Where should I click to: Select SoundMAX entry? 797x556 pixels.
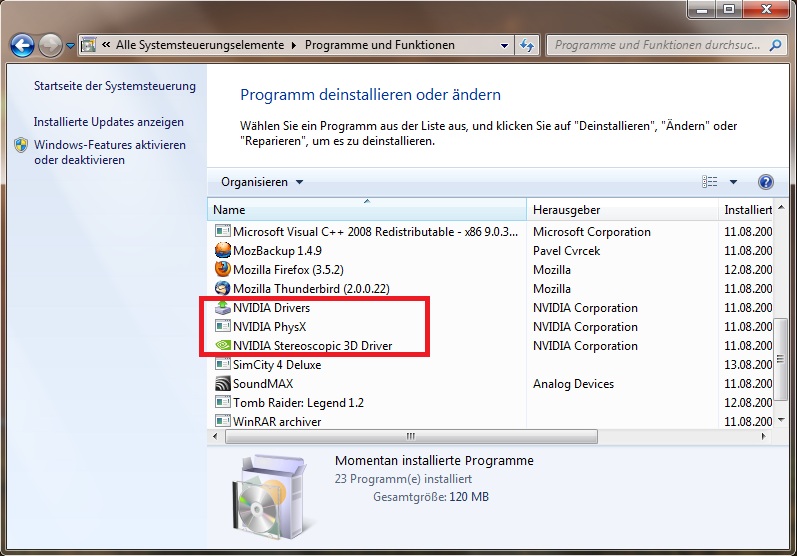(263, 384)
